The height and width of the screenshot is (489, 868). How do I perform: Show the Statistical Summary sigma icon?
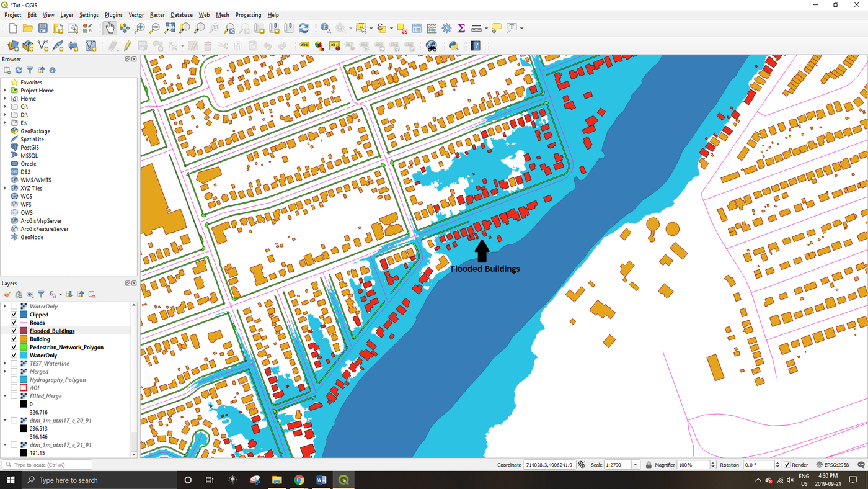[461, 28]
